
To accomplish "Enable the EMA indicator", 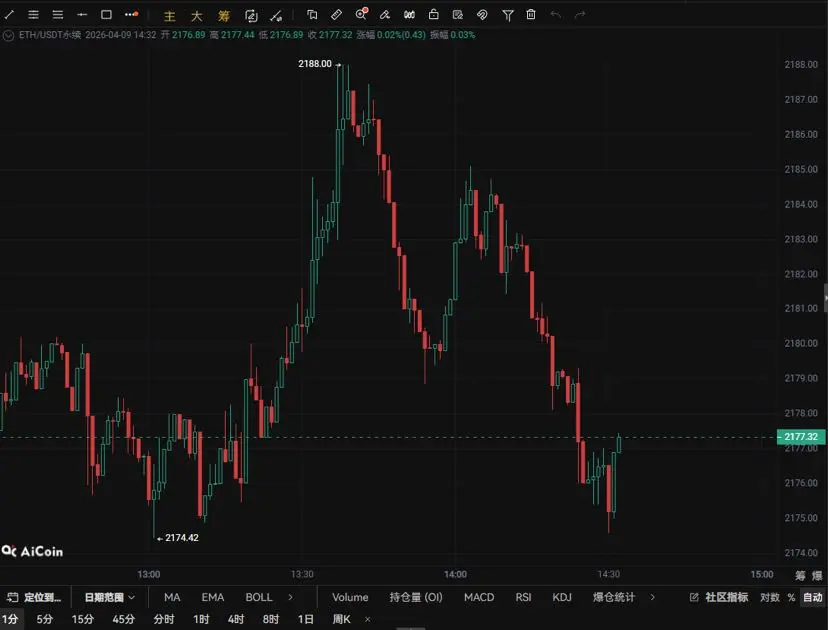I will [x=213, y=597].
